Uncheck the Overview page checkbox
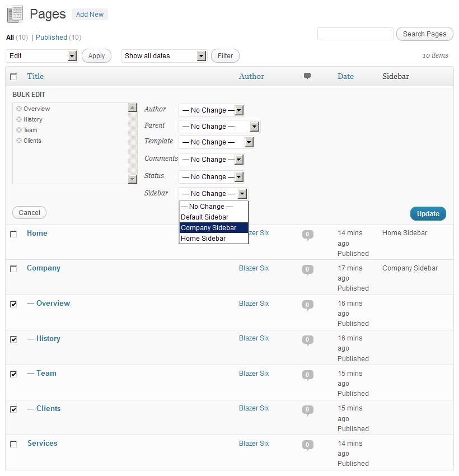 point(13,304)
